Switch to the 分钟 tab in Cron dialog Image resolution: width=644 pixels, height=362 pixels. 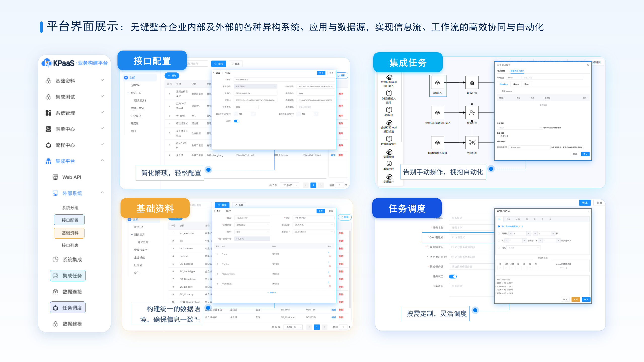pos(508,219)
